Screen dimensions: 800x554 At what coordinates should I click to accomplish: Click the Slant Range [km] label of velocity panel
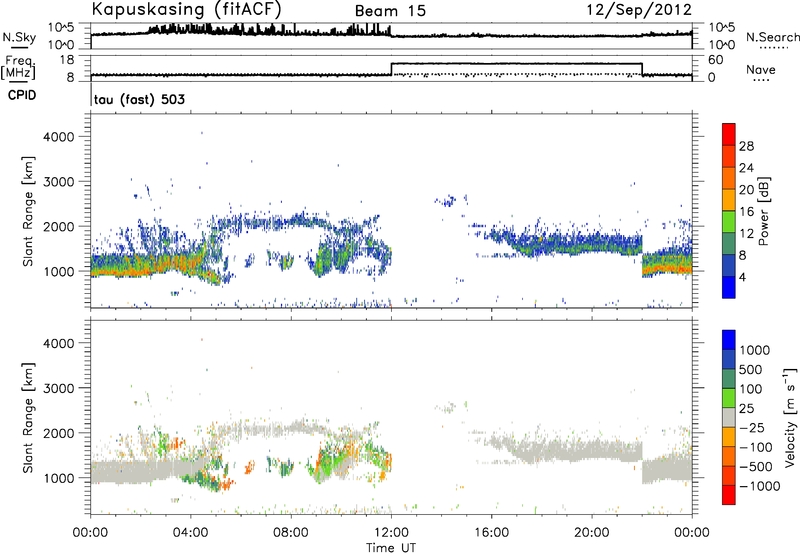pyautogui.click(x=28, y=418)
